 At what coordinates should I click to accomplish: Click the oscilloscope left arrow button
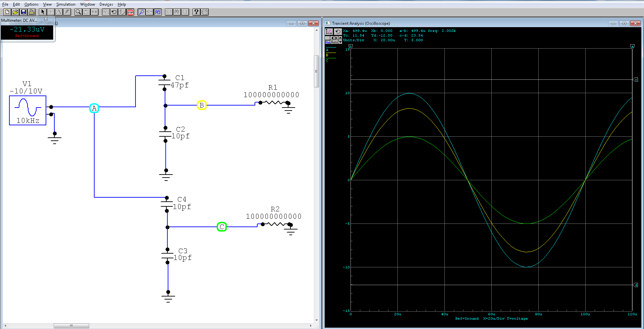click(x=332, y=38)
